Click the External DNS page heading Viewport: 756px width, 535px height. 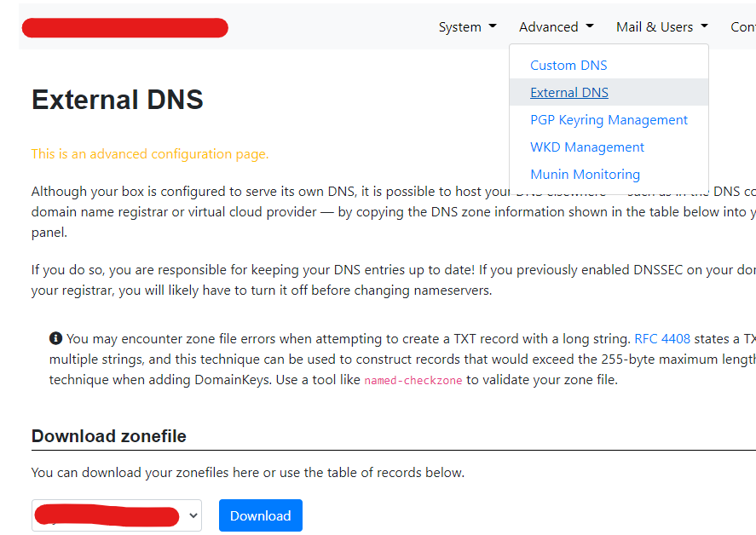click(117, 100)
